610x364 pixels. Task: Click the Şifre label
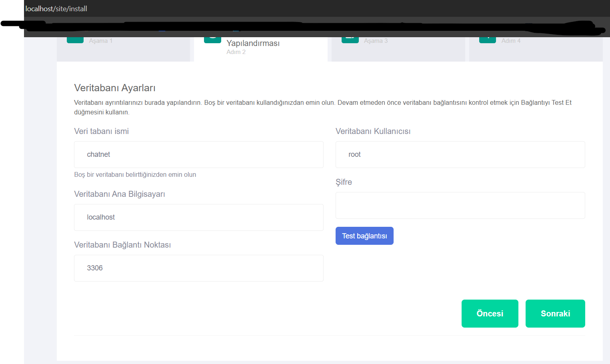[344, 182]
